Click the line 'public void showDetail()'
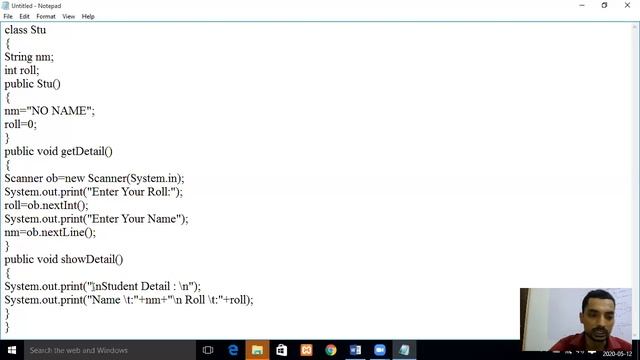 tap(64, 259)
